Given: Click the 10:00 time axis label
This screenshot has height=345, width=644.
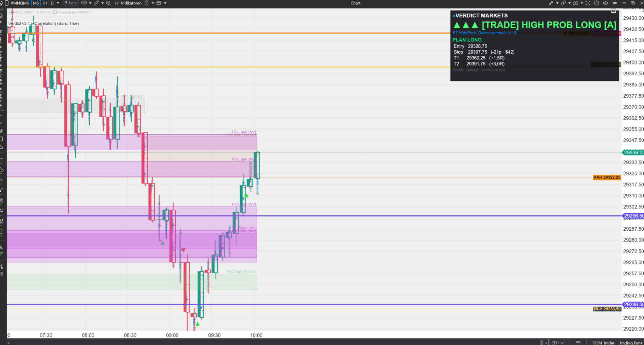Looking at the screenshot, I should [x=256, y=335].
